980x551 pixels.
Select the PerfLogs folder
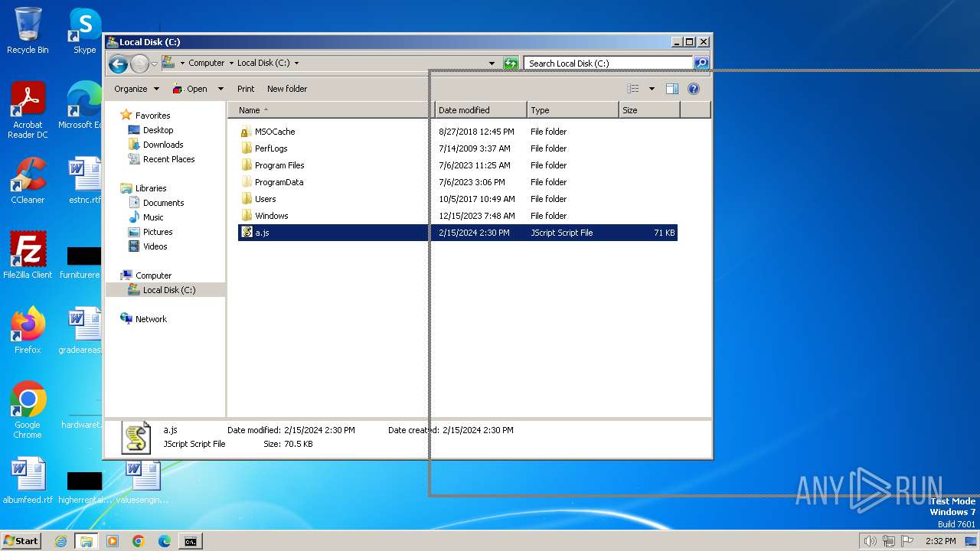(x=271, y=148)
